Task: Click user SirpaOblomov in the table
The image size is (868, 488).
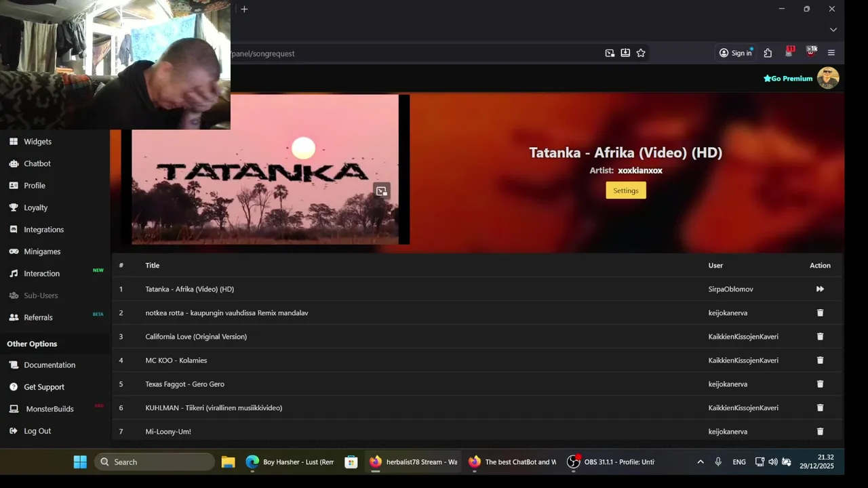Action: 730,289
